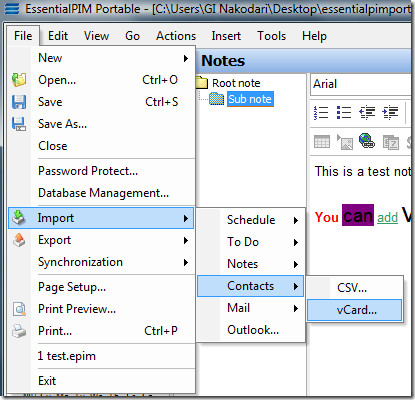Click the Root note folder icon
The width and height of the screenshot is (415, 400).
pyautogui.click(x=202, y=83)
